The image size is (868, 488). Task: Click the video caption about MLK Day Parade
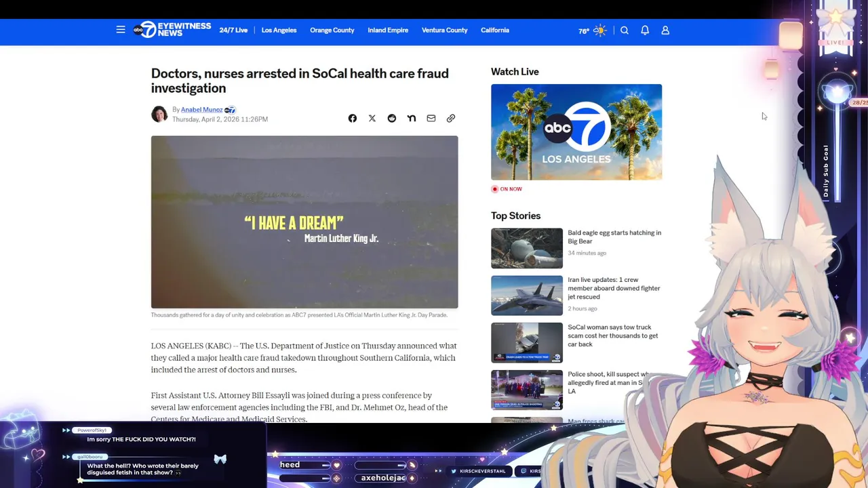[299, 314]
